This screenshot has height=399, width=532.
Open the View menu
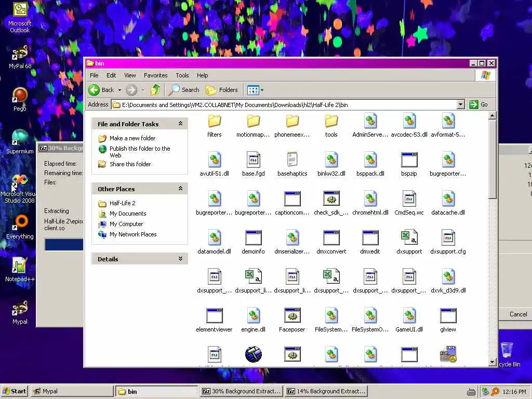coord(130,75)
